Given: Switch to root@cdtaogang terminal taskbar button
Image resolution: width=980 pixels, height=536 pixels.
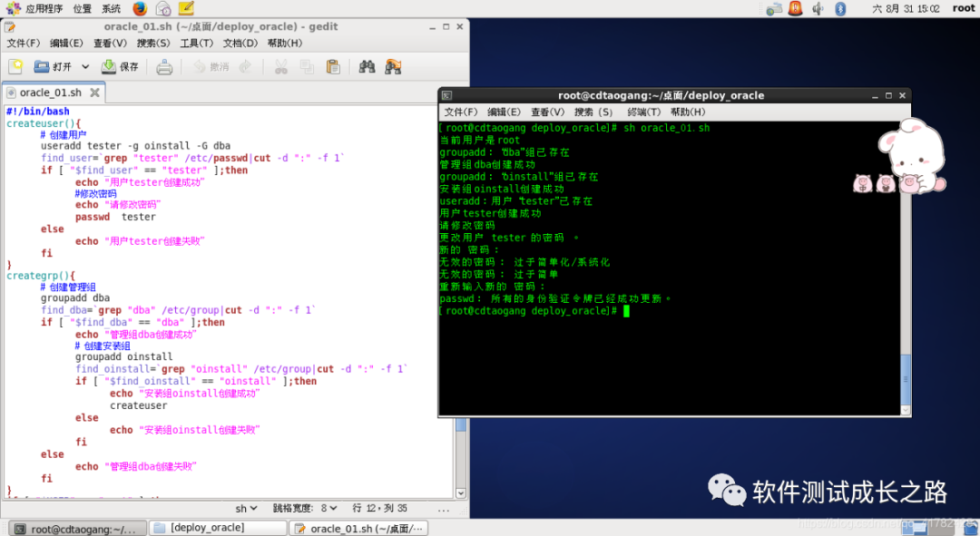Looking at the screenshot, I should click(x=77, y=529).
